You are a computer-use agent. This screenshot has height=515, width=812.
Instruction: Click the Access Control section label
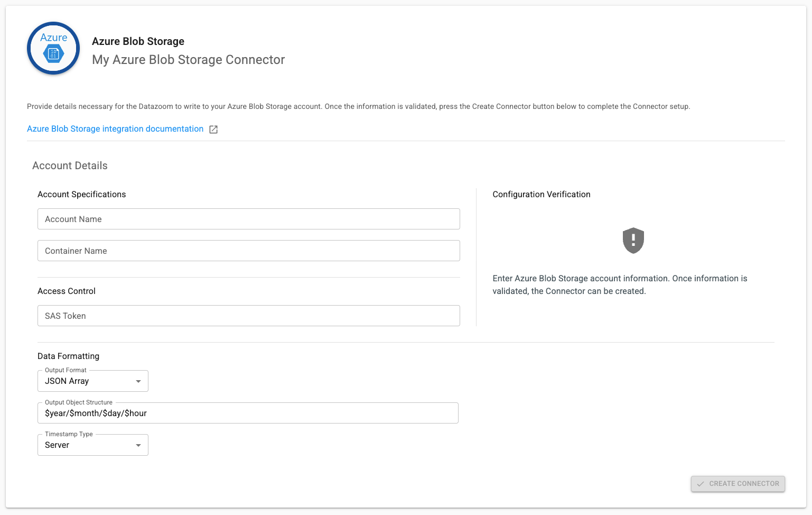point(67,291)
